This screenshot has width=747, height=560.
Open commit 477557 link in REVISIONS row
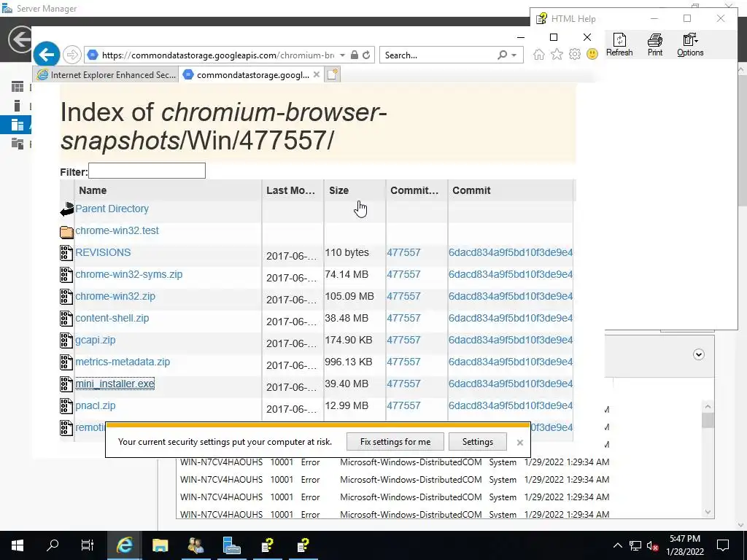[x=403, y=252]
